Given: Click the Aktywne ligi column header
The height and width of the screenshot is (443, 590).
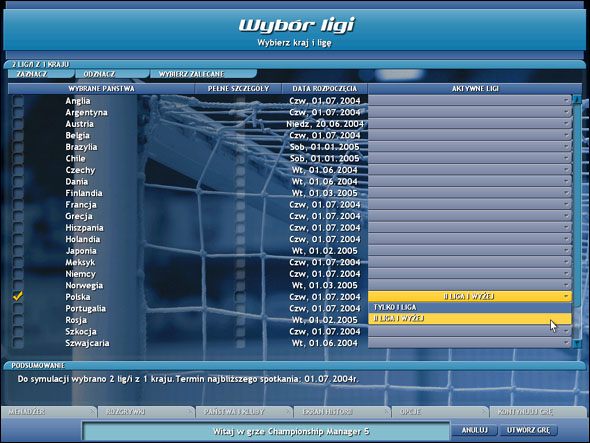Looking at the screenshot, I should click(x=475, y=89).
